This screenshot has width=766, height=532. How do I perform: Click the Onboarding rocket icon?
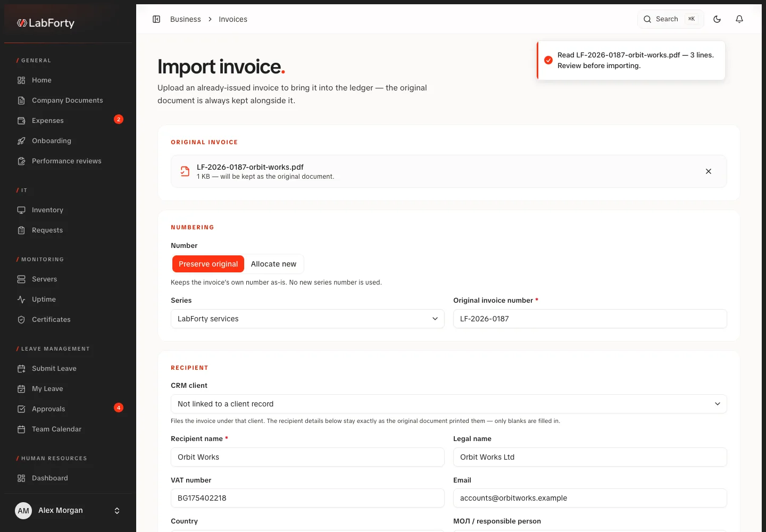coord(21,141)
